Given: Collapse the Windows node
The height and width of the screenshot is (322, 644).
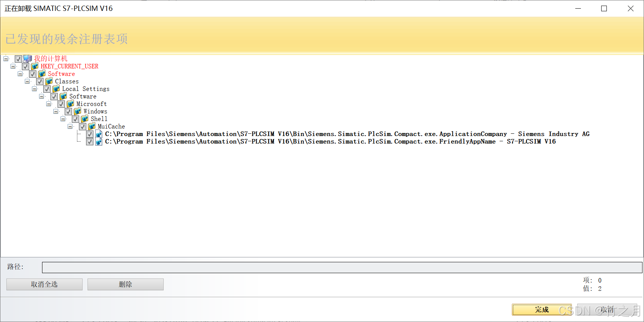Looking at the screenshot, I should click(56, 111).
